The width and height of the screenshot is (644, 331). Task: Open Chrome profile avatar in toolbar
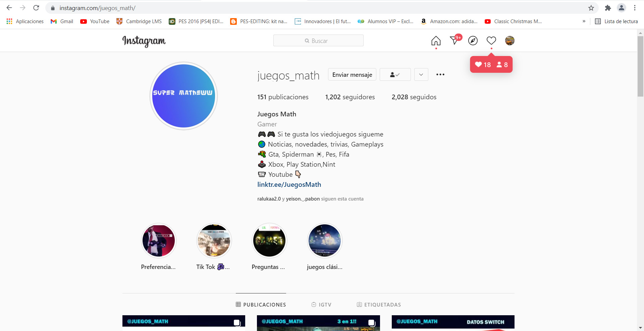coord(622,8)
